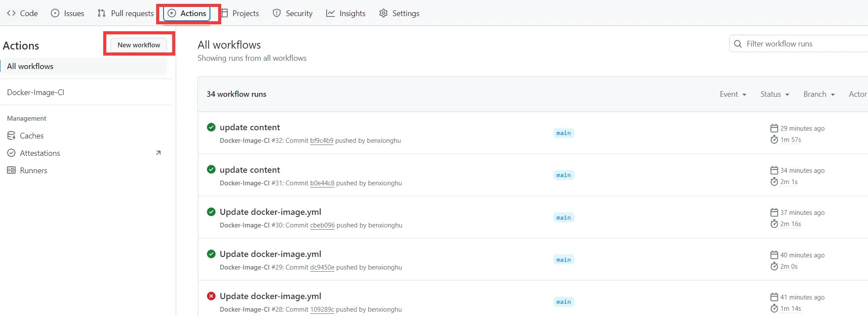Open Update docker-image.yml run #30
The image size is (868, 316).
click(x=271, y=212)
